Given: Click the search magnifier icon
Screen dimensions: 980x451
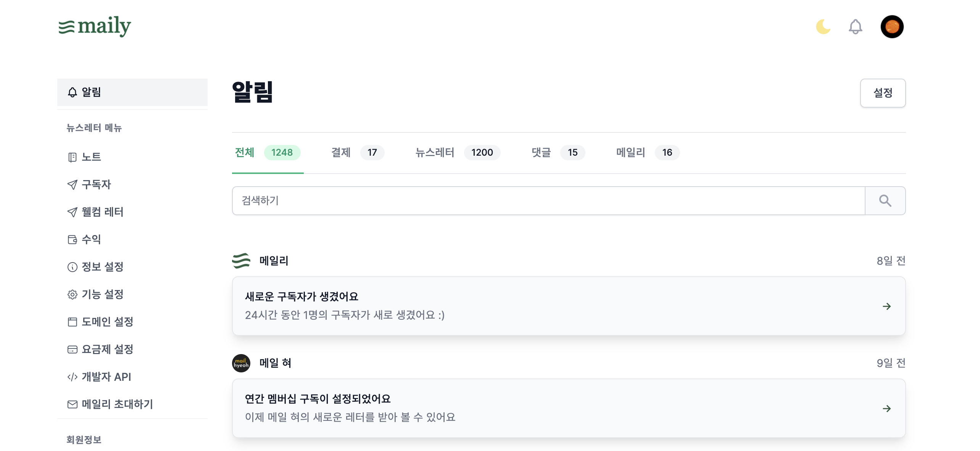Looking at the screenshot, I should pyautogui.click(x=885, y=200).
